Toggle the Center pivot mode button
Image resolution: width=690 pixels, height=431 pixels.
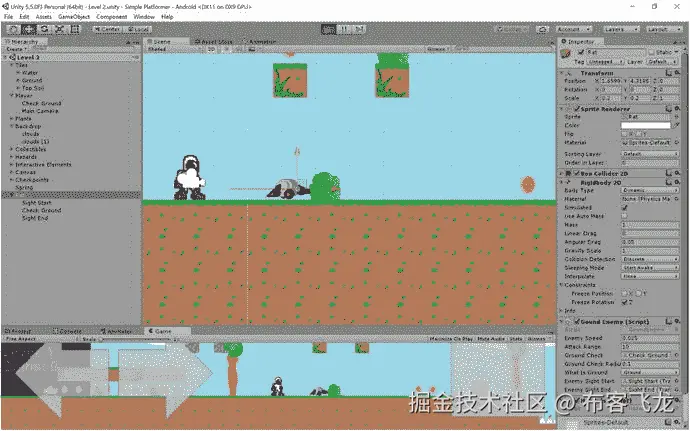(x=107, y=29)
